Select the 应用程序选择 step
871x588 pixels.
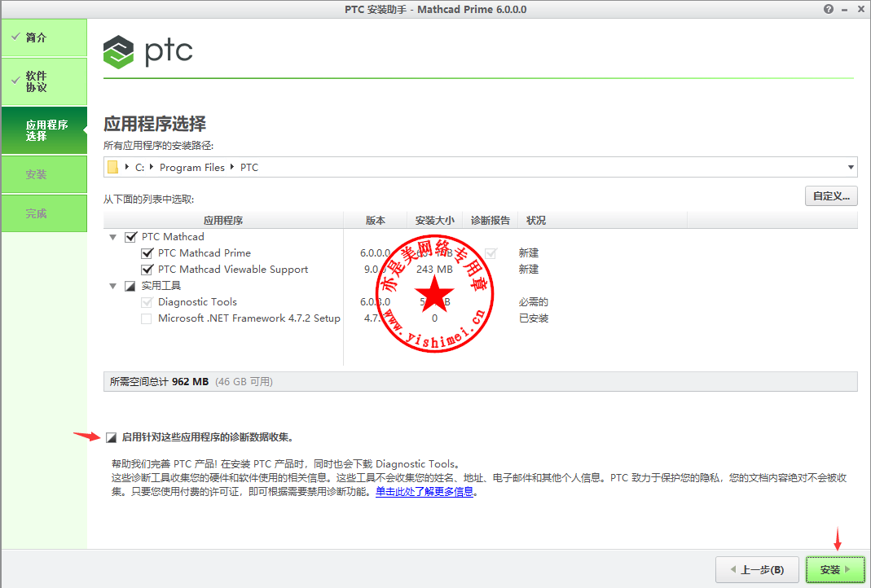coord(45,130)
